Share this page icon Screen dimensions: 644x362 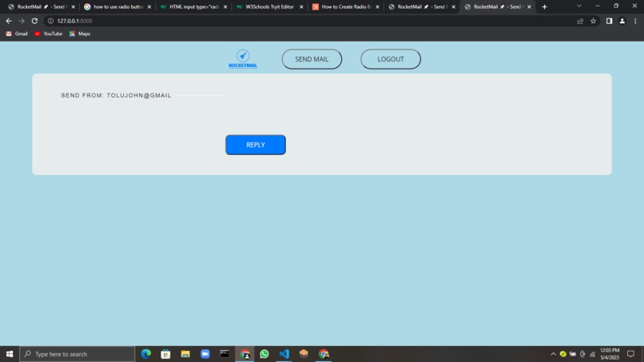pos(580,21)
